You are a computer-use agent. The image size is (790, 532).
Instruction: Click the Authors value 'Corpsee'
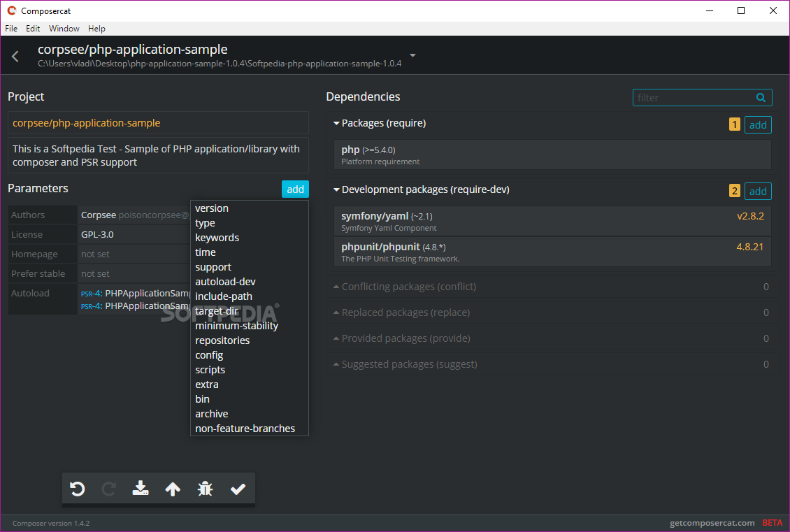point(99,215)
